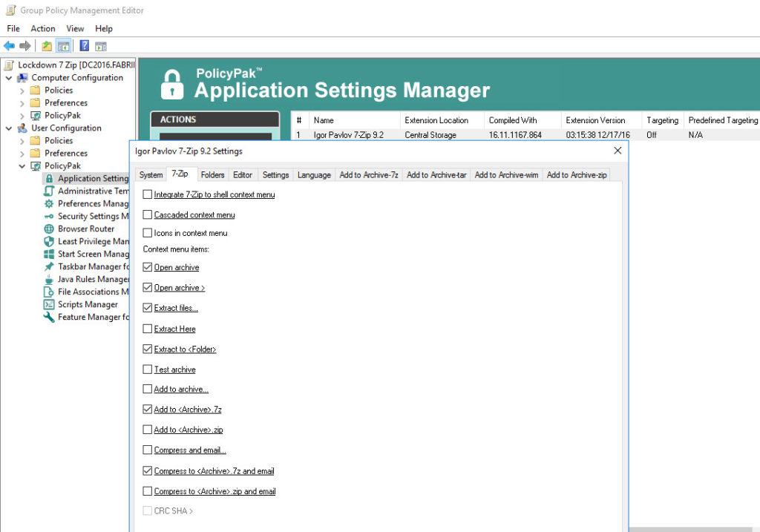Click the Forward arrow toolbar icon
Viewport: 760px width, 532px height.
point(25,46)
